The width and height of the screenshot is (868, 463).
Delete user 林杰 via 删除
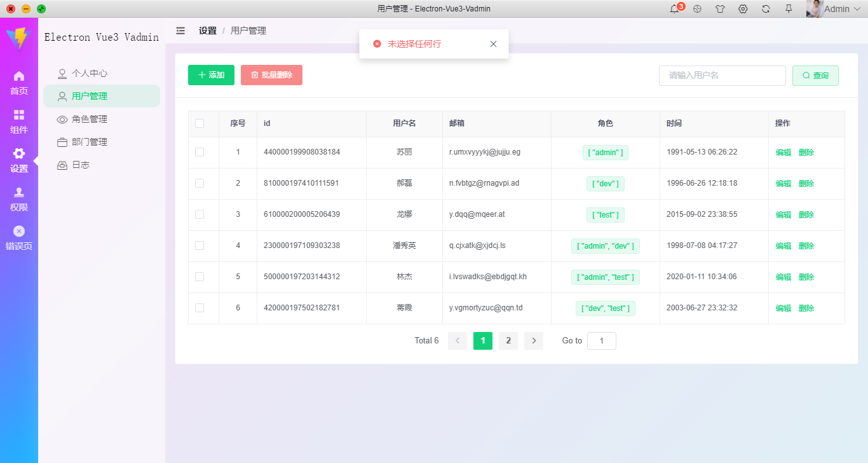click(806, 277)
